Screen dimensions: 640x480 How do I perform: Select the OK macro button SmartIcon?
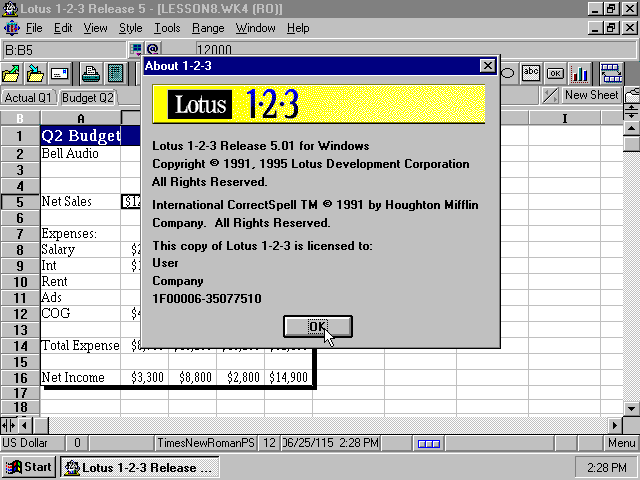pos(555,73)
